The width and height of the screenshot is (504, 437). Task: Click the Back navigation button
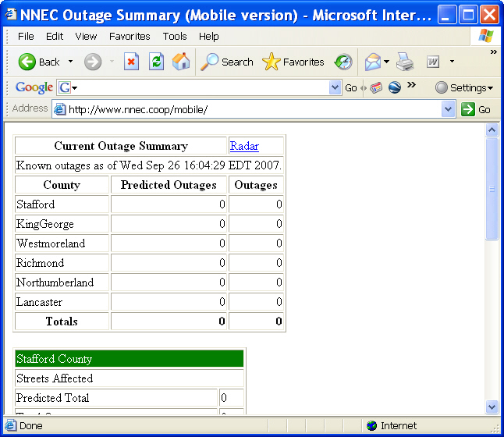click(39, 62)
